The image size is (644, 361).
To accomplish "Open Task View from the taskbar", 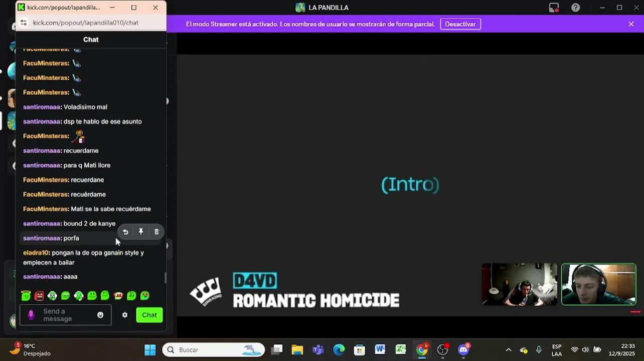I will pyautogui.click(x=277, y=349).
